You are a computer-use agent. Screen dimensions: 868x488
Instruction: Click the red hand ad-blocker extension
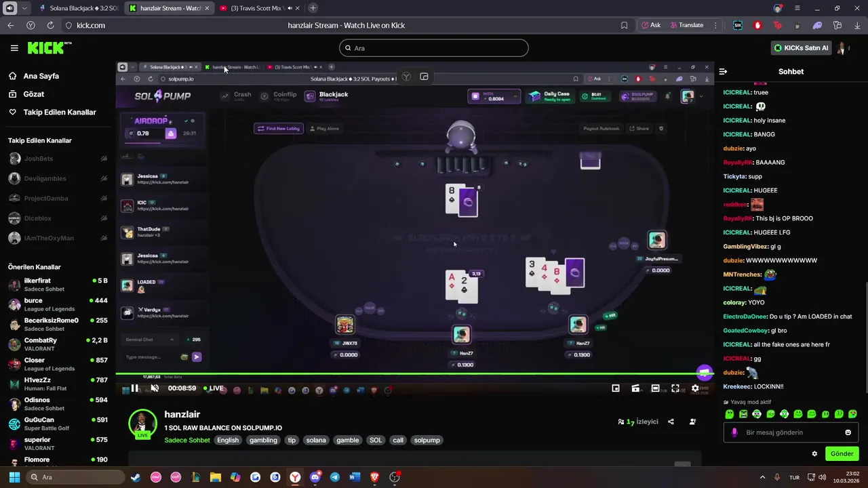coord(757,25)
